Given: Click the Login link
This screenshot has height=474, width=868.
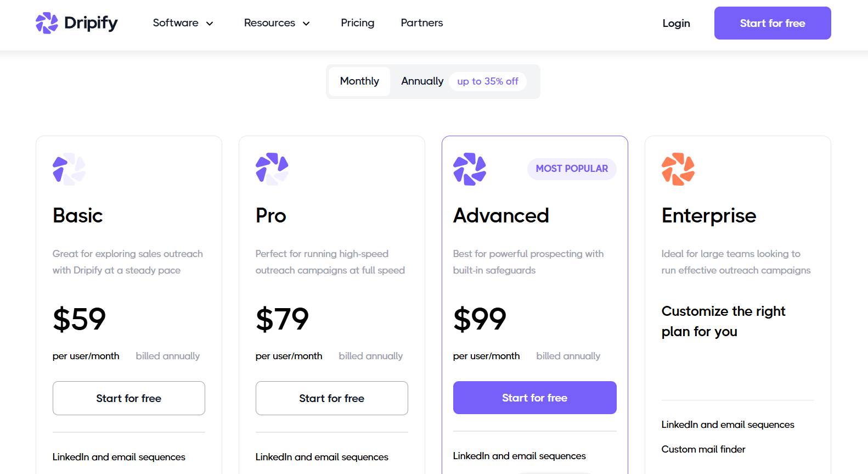Looking at the screenshot, I should tap(676, 23).
